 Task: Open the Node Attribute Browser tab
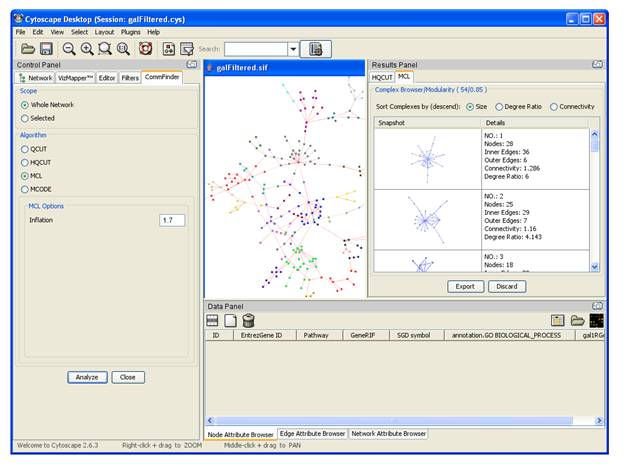(x=240, y=434)
